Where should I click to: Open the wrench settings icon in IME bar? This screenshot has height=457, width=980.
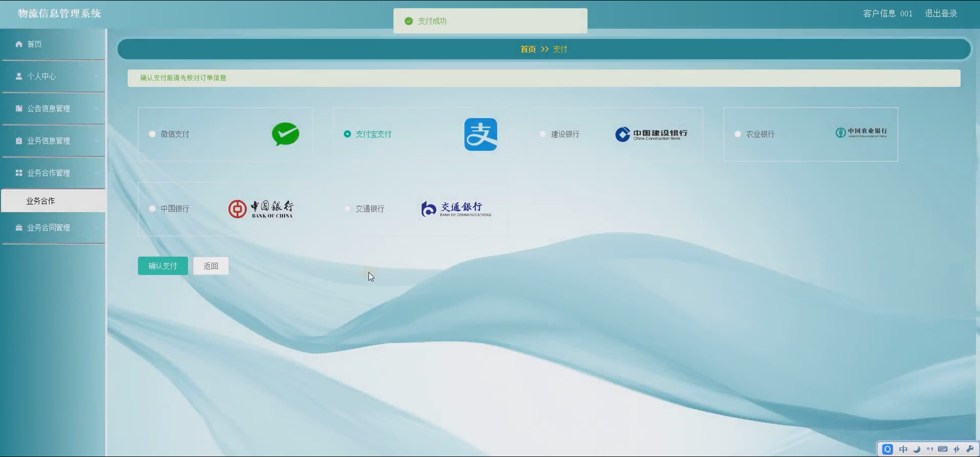click(970, 449)
